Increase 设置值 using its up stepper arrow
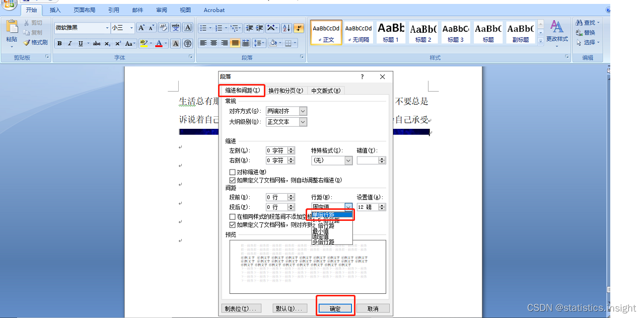 pos(381,205)
